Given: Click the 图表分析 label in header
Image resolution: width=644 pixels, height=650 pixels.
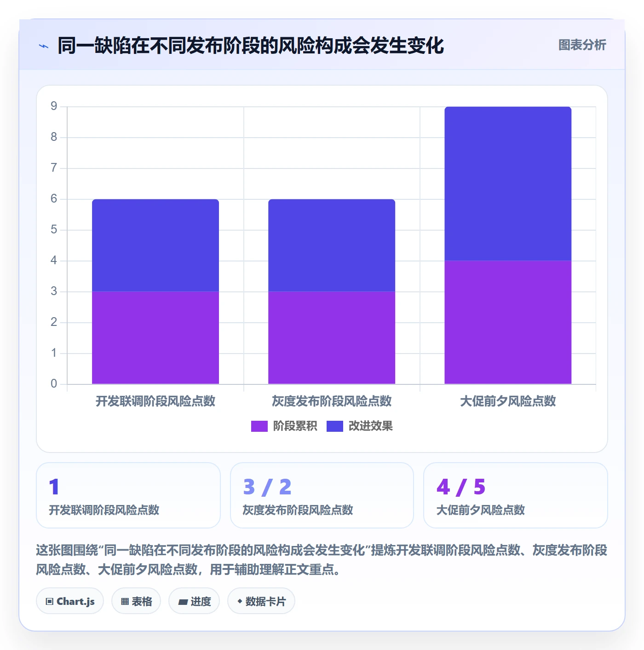Looking at the screenshot, I should point(582,45).
